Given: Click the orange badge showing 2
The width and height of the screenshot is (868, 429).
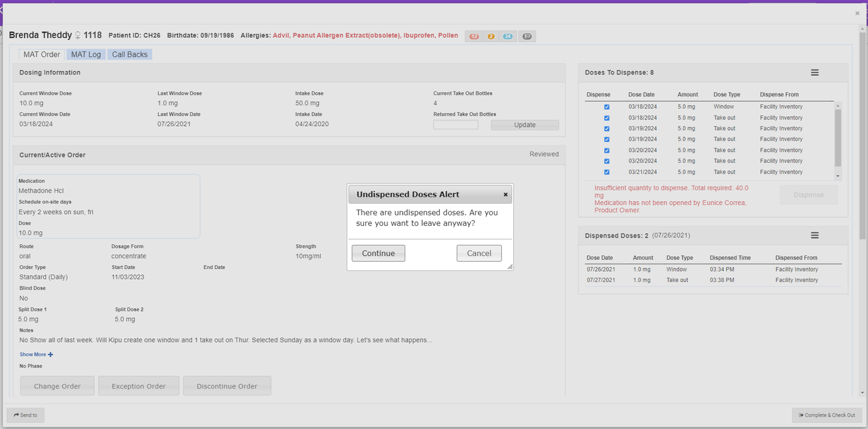Looking at the screenshot, I should (491, 37).
